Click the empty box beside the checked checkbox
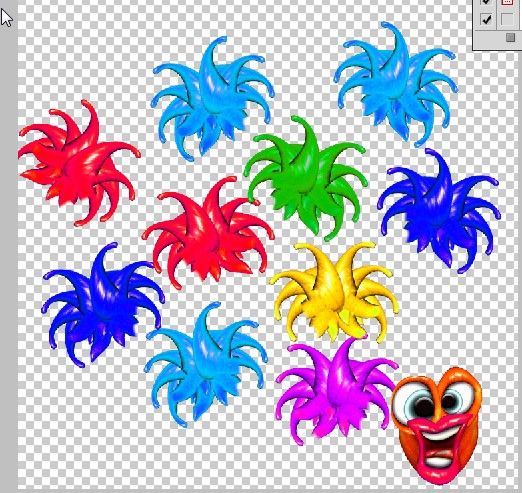The height and width of the screenshot is (493, 522). point(507,19)
